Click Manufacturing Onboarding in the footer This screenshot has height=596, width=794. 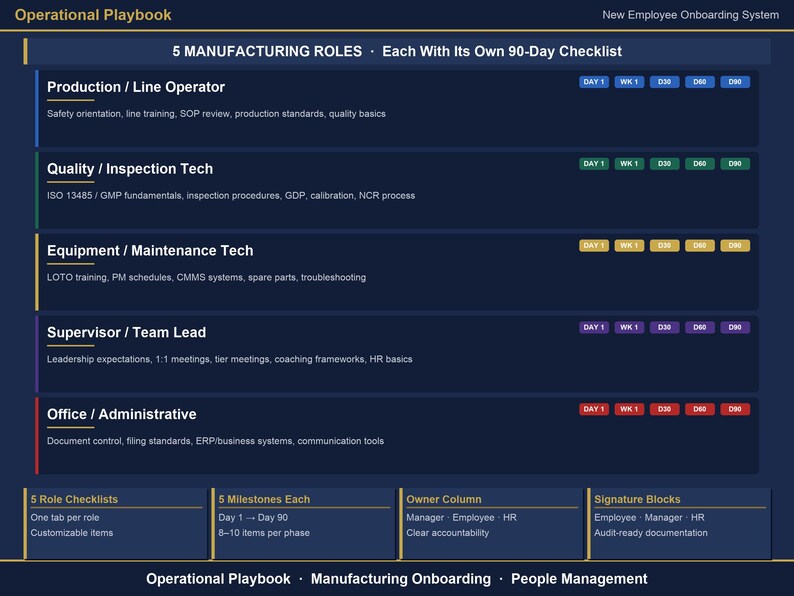point(401,579)
